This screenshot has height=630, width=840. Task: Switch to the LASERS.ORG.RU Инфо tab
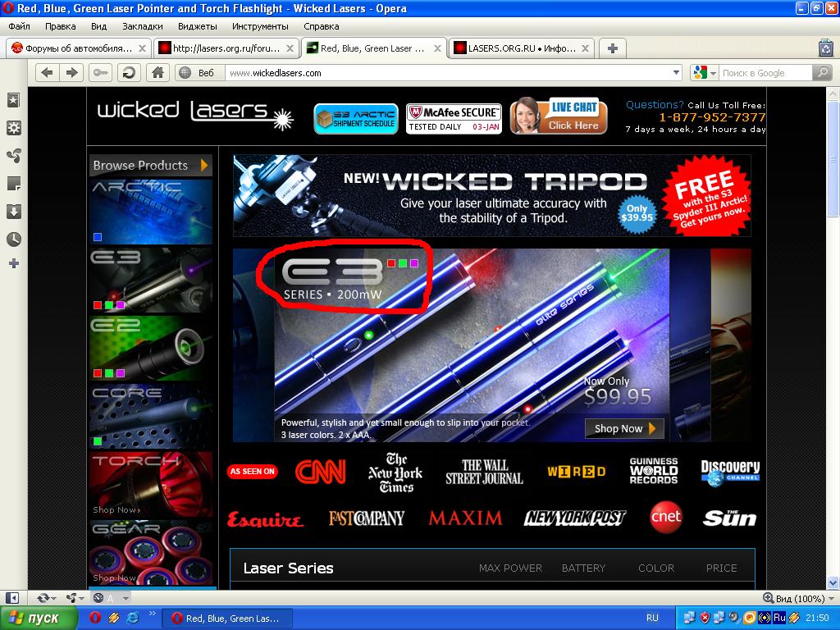[x=522, y=48]
